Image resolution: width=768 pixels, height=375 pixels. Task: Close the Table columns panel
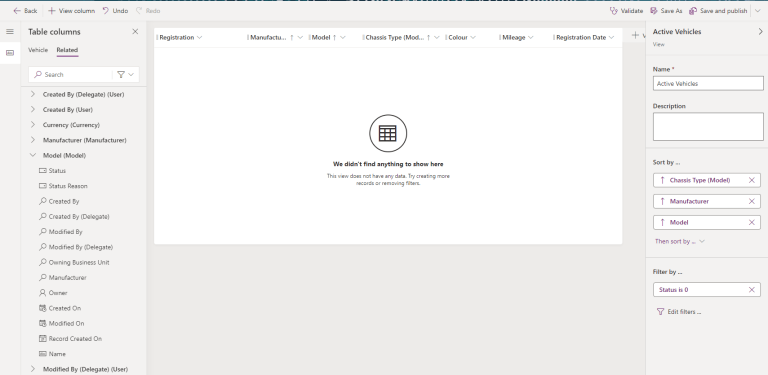(x=135, y=32)
